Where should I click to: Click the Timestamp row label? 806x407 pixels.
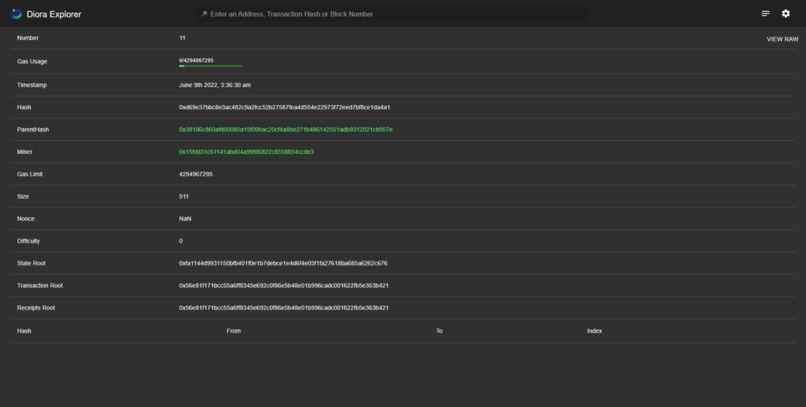pos(32,85)
